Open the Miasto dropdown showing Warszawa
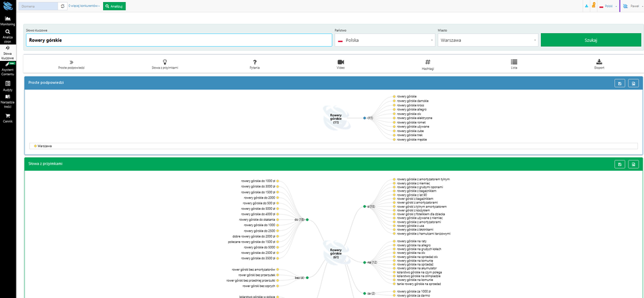The width and height of the screenshot is (644, 298). coord(487,40)
